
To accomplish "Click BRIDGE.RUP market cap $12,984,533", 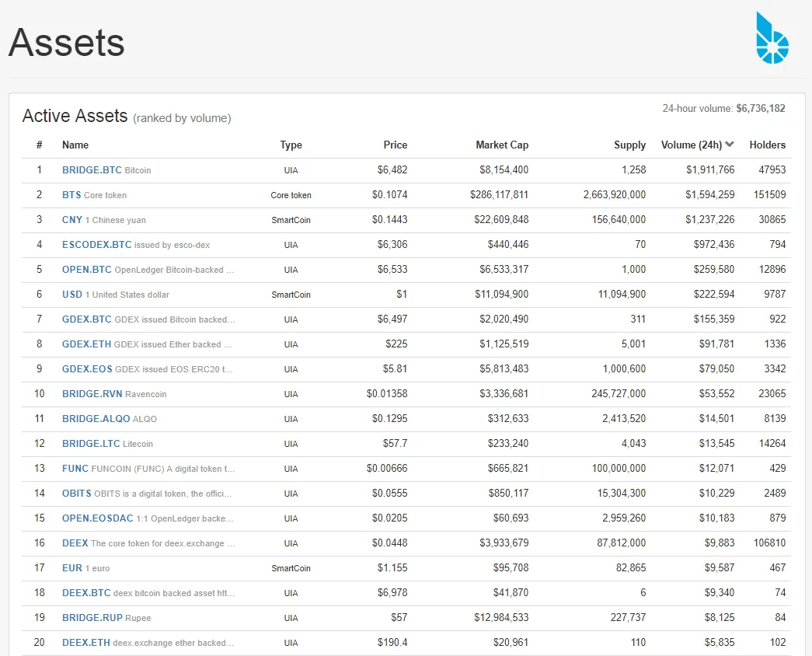I will (x=501, y=618).
